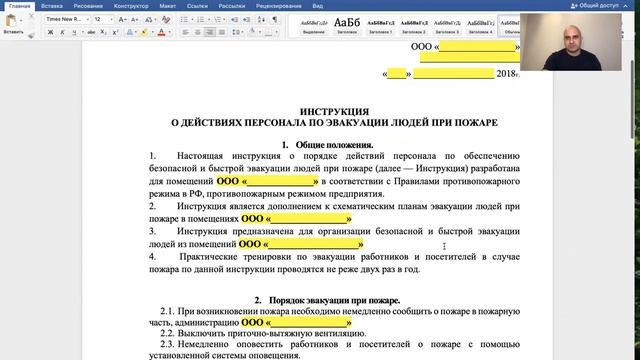Click the Paste (Вставить) clipboard icon
This screenshot has height=360, width=640.
click(x=11, y=20)
